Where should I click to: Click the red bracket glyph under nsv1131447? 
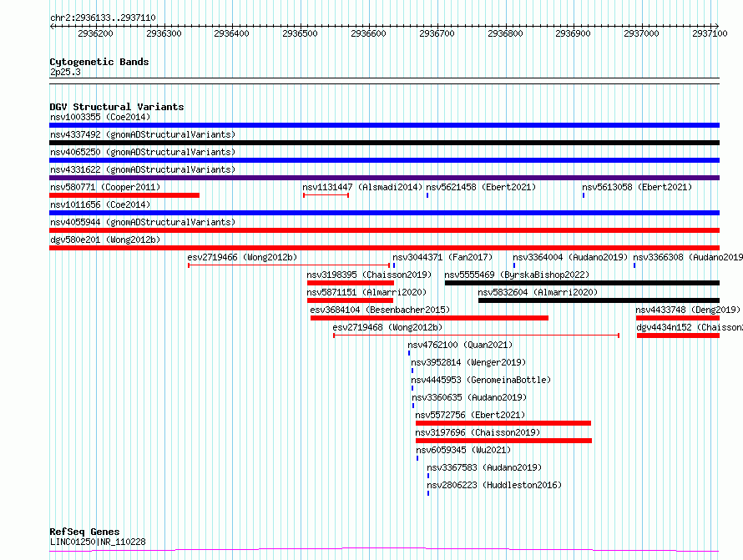pyautogui.click(x=326, y=195)
